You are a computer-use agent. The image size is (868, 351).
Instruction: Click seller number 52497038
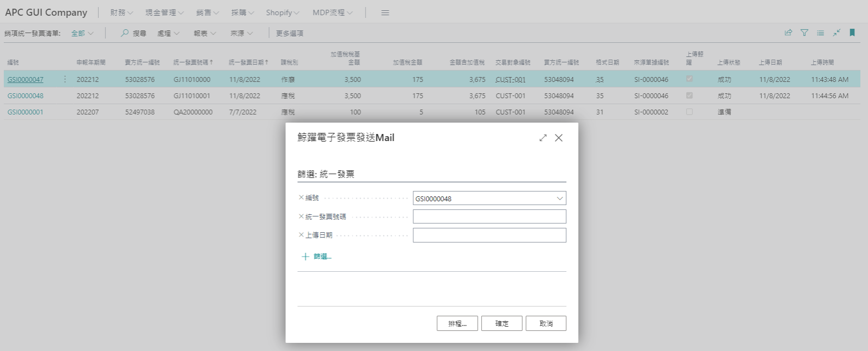140,112
